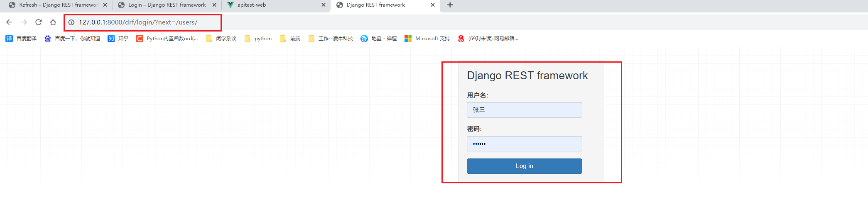Open the 地盘 - 禅道 bookmark
The image size is (868, 219).
tap(378, 39)
